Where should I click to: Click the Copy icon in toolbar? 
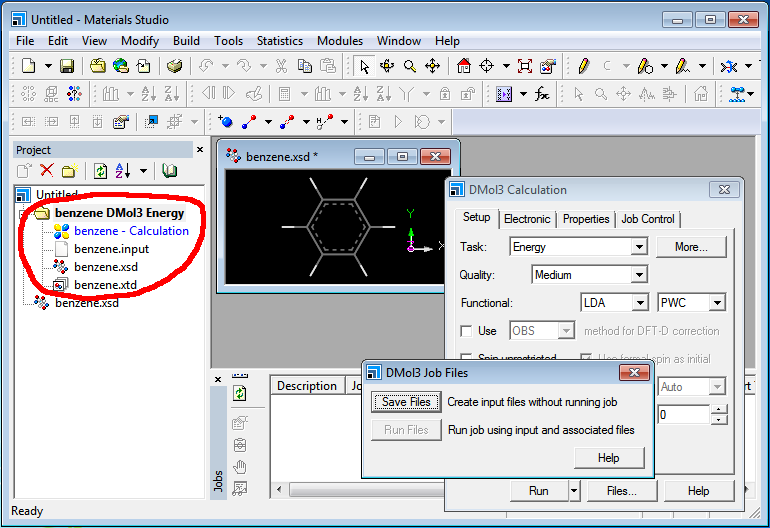pos(305,66)
